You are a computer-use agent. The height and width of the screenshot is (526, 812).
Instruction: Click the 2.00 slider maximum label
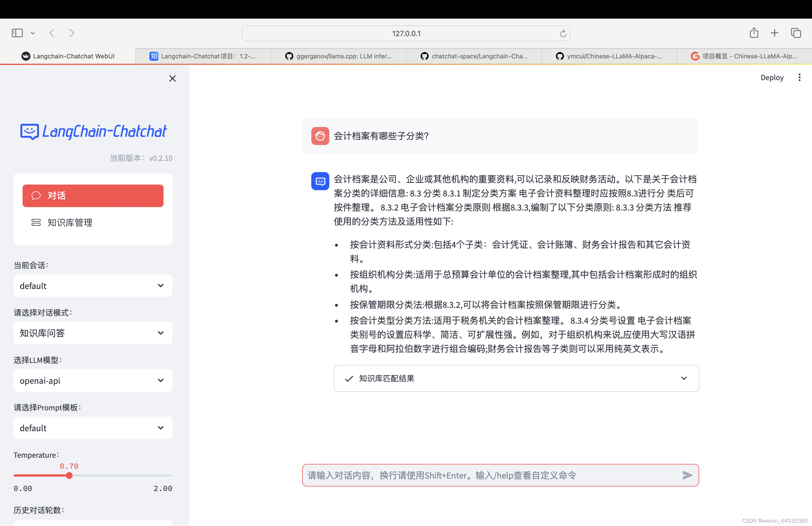[163, 488]
